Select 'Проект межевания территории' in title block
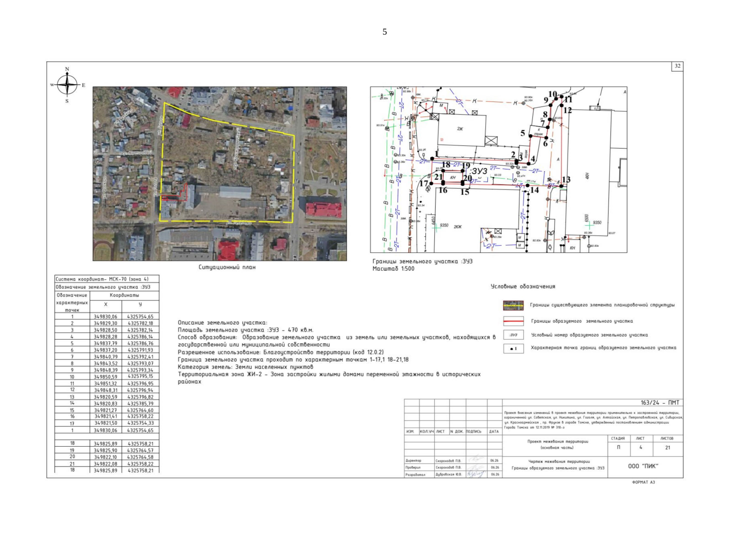Viewport: 756px width, 535px height. [x=557, y=441]
